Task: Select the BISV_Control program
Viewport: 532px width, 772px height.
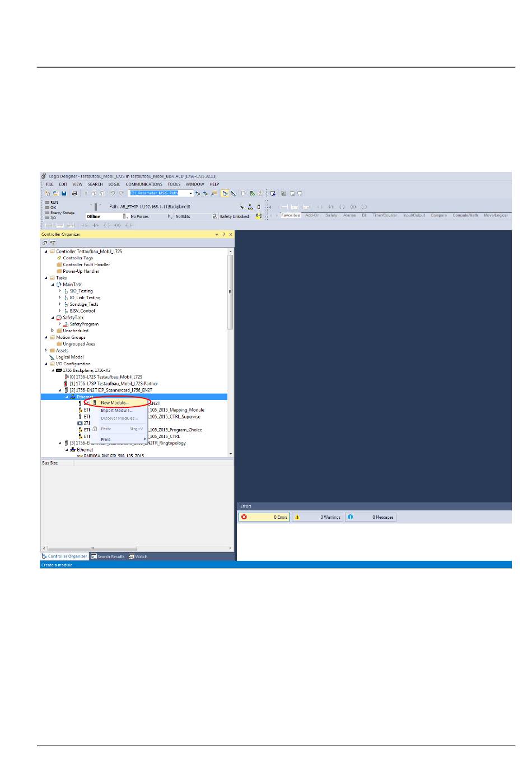Action: click(x=82, y=311)
